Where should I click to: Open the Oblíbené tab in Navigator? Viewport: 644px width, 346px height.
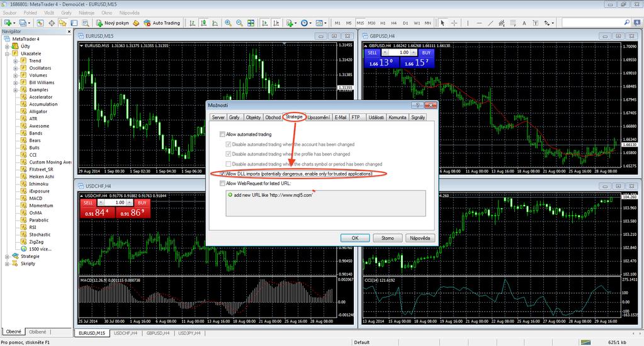38,332
